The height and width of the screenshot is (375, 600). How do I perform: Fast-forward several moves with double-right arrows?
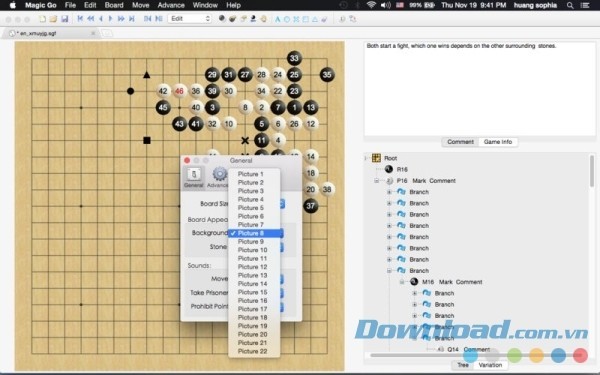(x=121, y=18)
